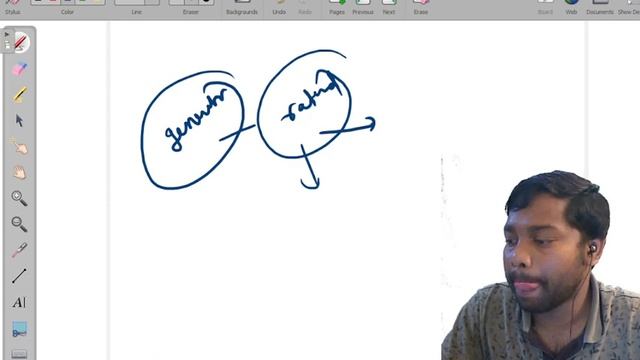This screenshot has height=360, width=640.
Task: Toggle the Stylus button in the top toolbar
Action: point(12,7)
